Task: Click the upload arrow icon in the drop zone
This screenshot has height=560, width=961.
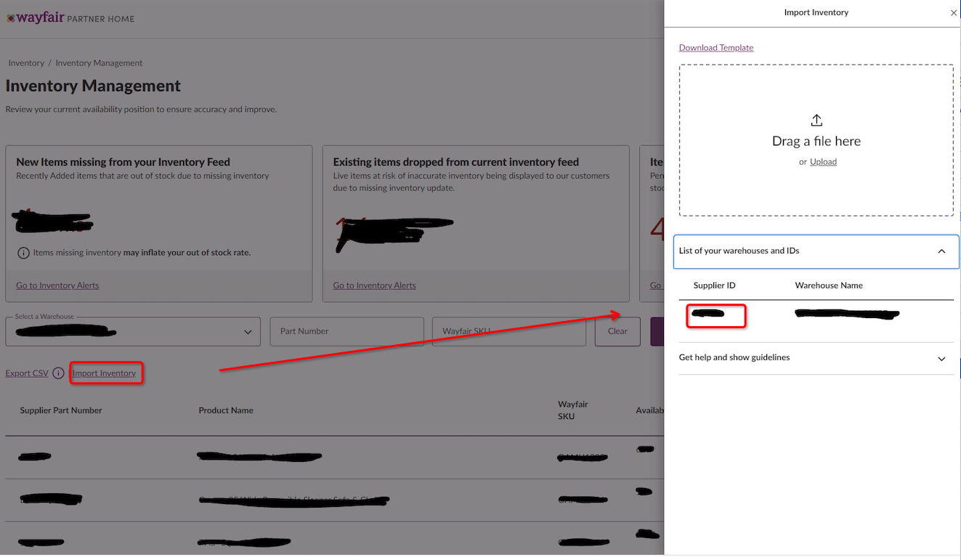Action: tap(816, 120)
